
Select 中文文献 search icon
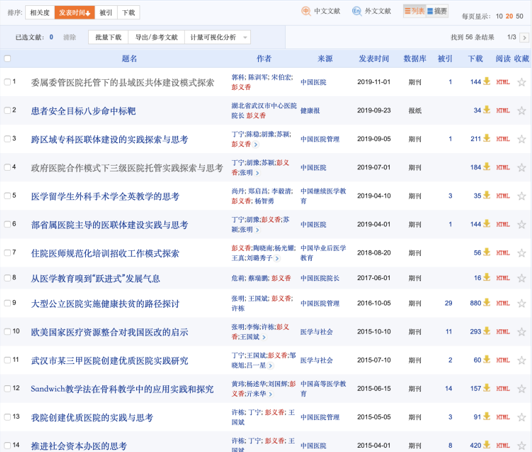click(x=306, y=11)
